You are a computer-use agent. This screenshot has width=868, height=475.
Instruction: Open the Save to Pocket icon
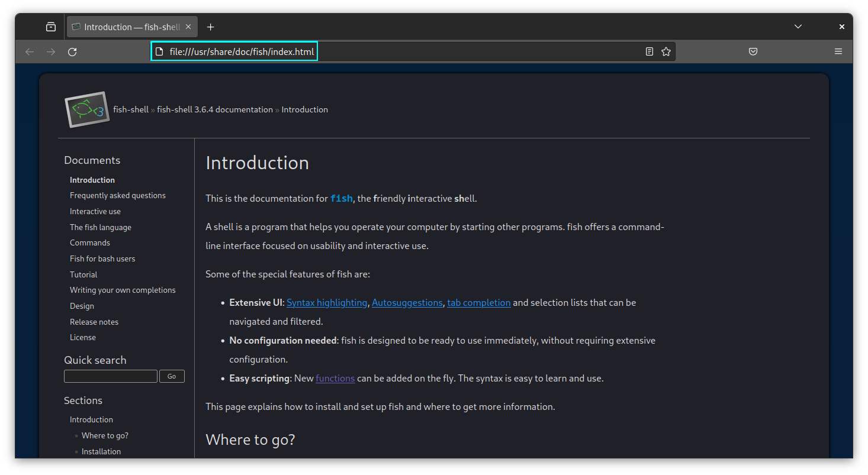(x=753, y=52)
